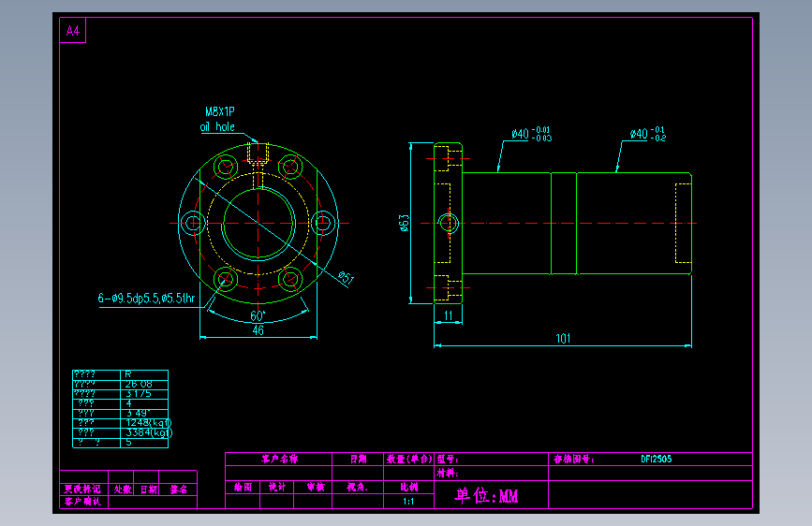Viewport: 812px width, 526px height.
Task: Click the '绘图' title block cell
Action: tap(243, 488)
